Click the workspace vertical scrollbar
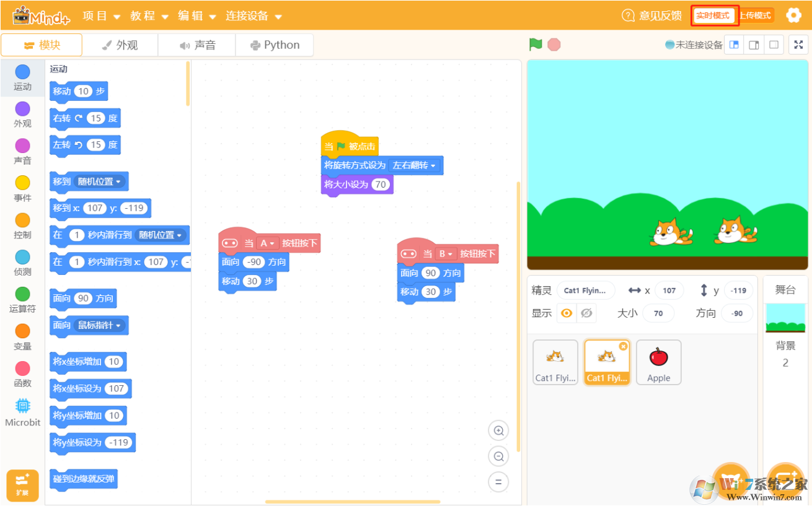The image size is (812, 506). coord(518,316)
